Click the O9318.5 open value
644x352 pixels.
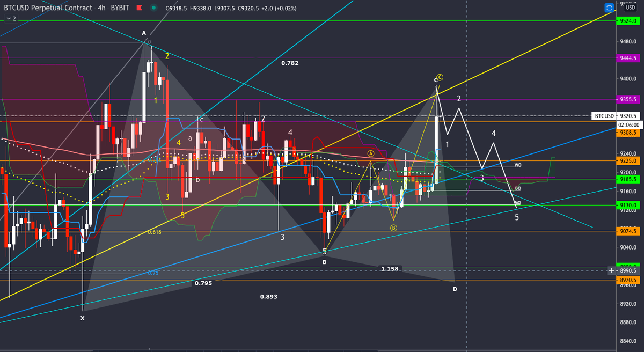tap(177, 8)
